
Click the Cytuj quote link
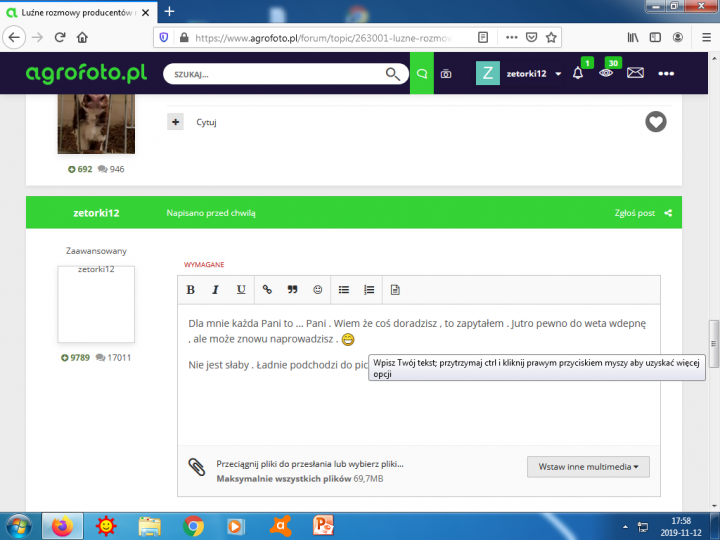206,122
